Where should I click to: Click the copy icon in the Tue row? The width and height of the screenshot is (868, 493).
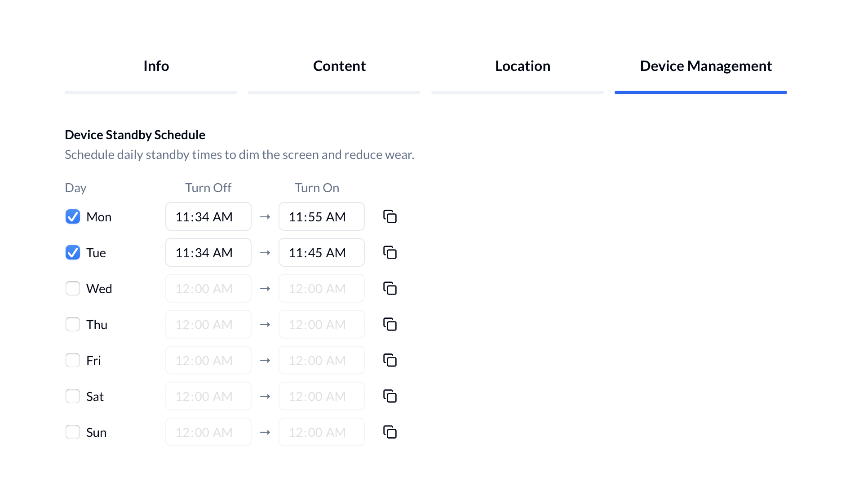pyautogui.click(x=390, y=252)
